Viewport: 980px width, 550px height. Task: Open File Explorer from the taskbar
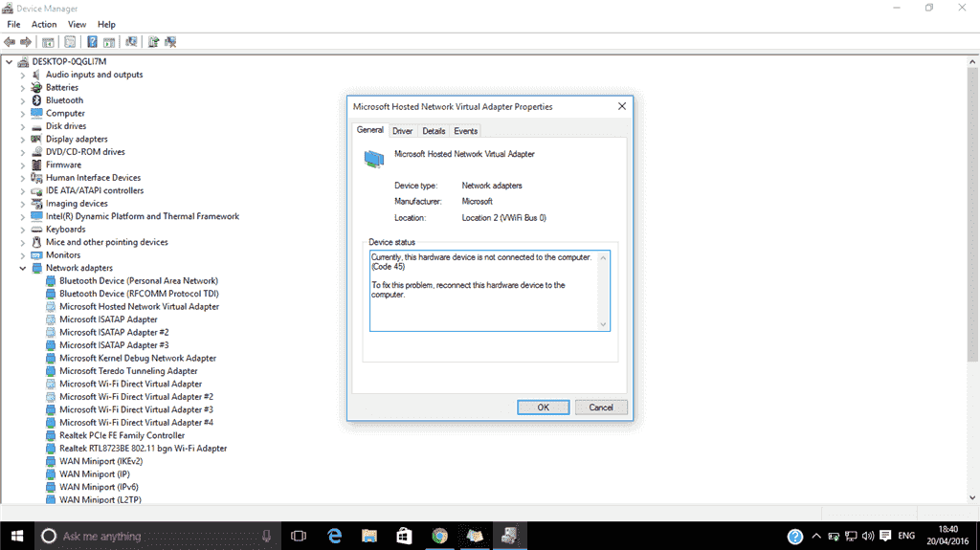click(x=369, y=537)
